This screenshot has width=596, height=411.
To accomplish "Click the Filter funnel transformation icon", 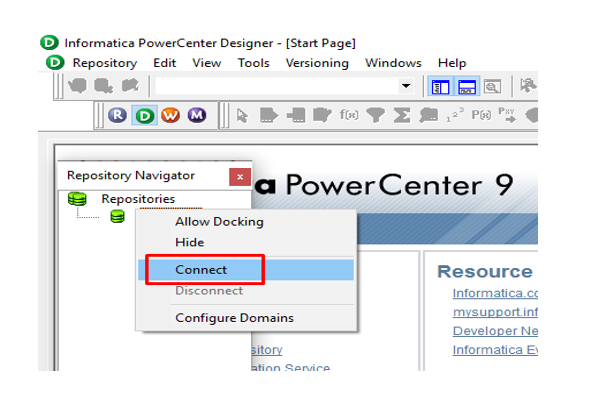I will click(375, 115).
